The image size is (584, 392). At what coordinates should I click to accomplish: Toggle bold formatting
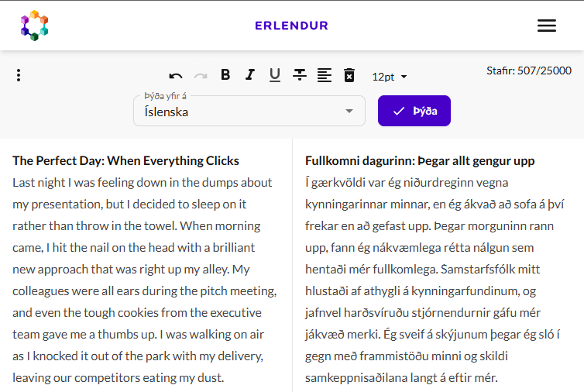(x=225, y=75)
